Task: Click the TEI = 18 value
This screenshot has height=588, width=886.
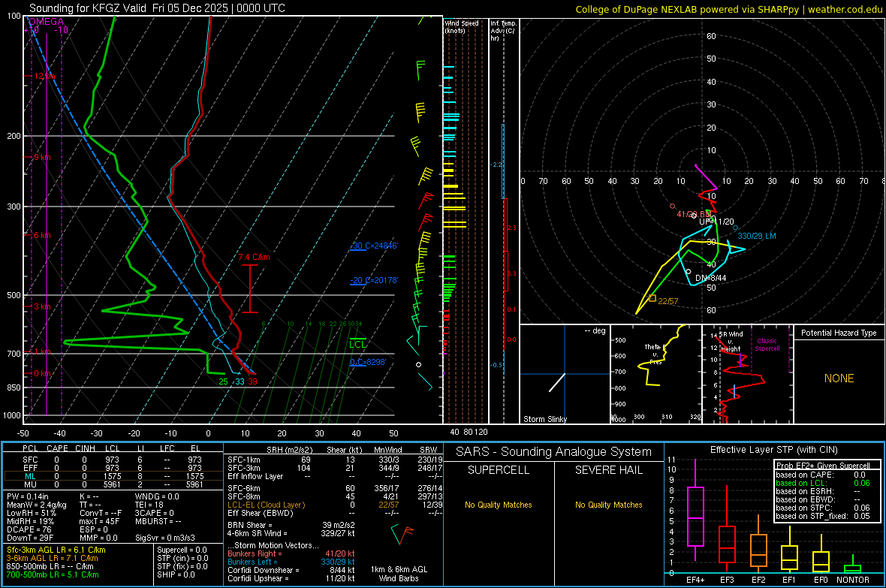Action: coord(149,505)
